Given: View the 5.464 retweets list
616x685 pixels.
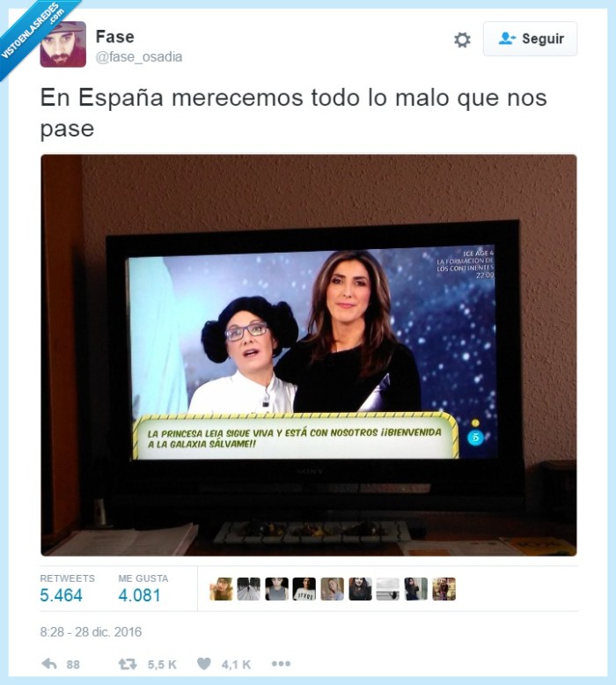Looking at the screenshot, I should pyautogui.click(x=61, y=595).
